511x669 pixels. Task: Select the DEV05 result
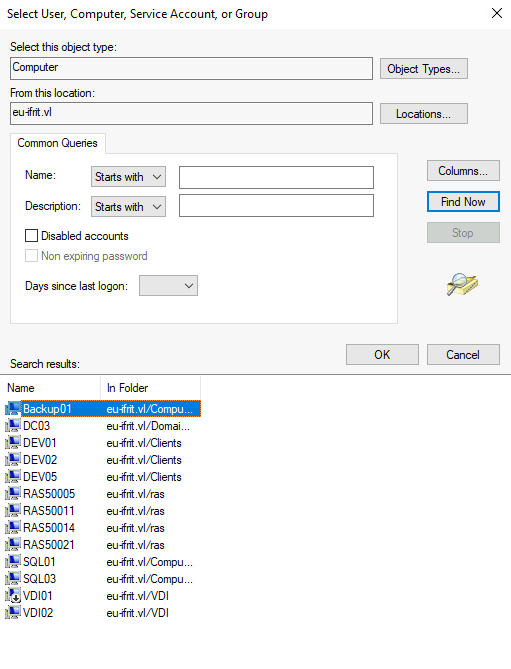(40, 477)
